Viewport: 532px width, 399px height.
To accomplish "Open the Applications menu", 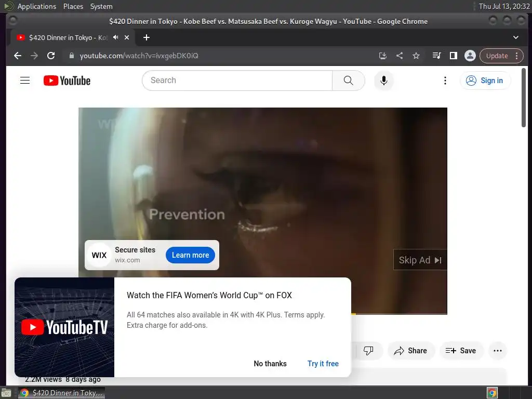I will coord(37,6).
